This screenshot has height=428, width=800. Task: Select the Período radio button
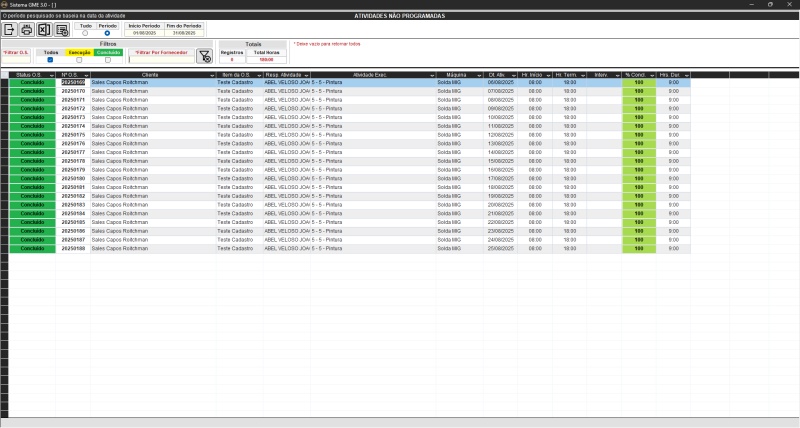pos(107,33)
